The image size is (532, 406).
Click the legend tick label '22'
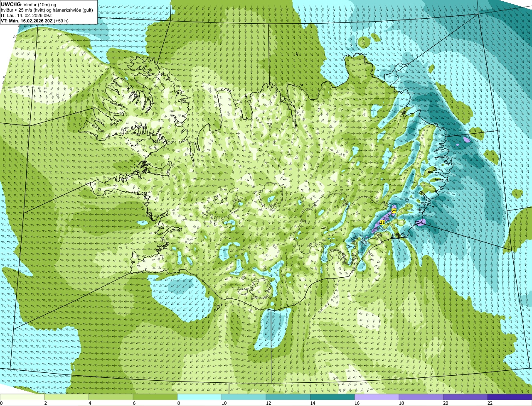490,403
